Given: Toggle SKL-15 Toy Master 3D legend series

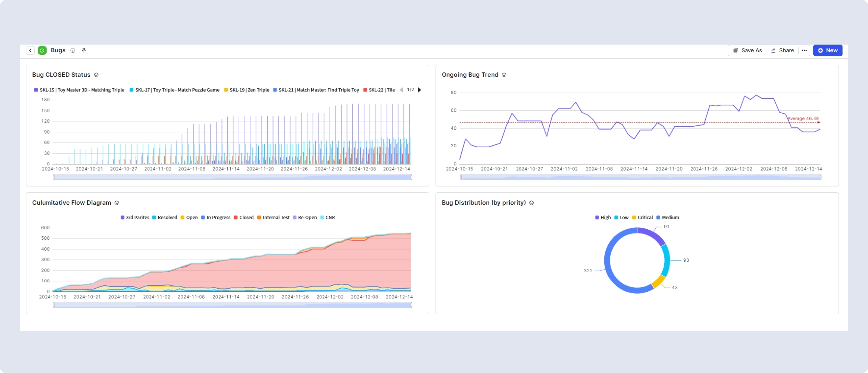Looking at the screenshot, I should (79, 90).
